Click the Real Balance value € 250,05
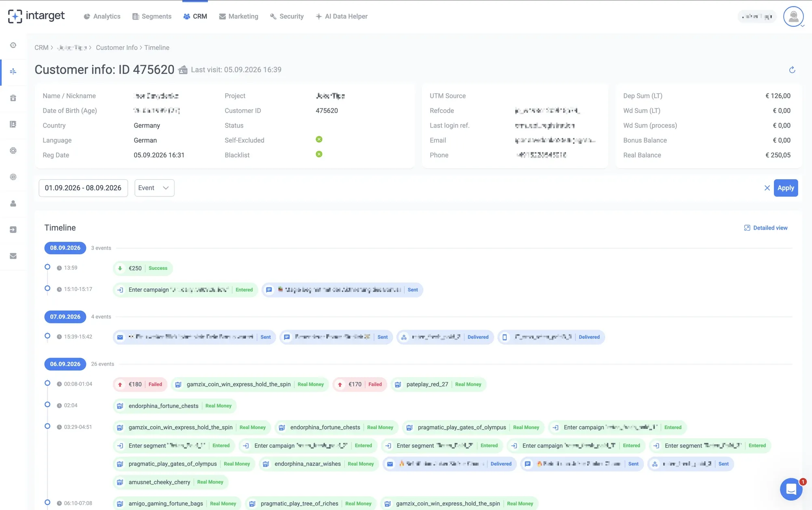 [x=778, y=155]
